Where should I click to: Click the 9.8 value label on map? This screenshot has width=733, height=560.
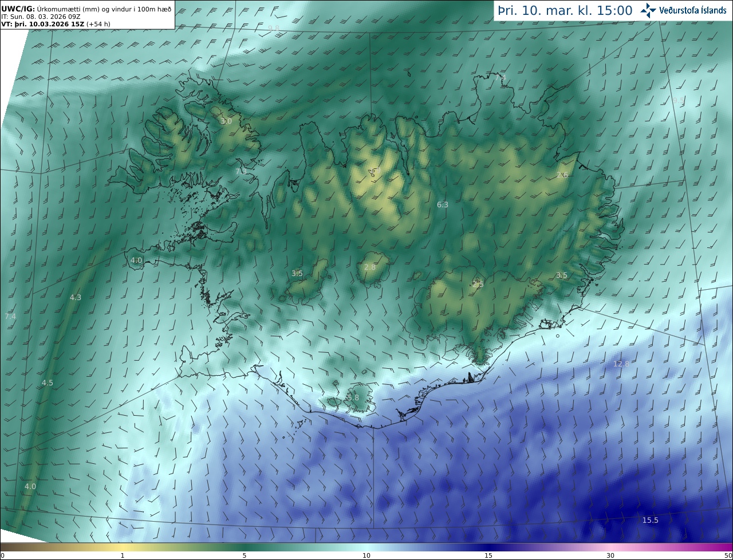pyautogui.click(x=274, y=28)
